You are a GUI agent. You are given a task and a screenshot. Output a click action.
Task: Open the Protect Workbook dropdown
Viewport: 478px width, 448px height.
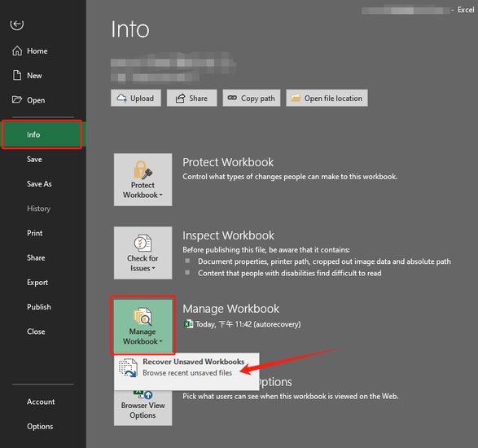click(143, 180)
